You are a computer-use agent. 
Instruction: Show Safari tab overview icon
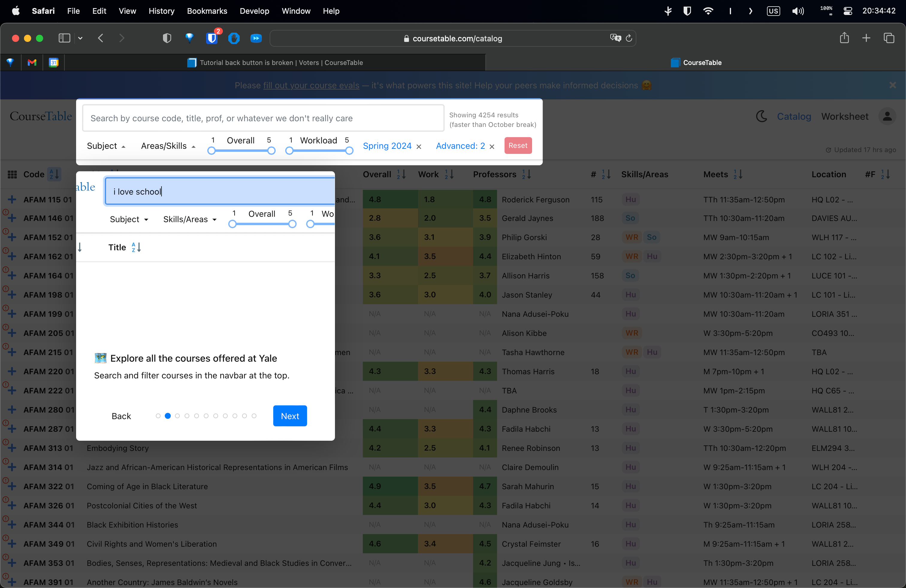[x=889, y=38]
